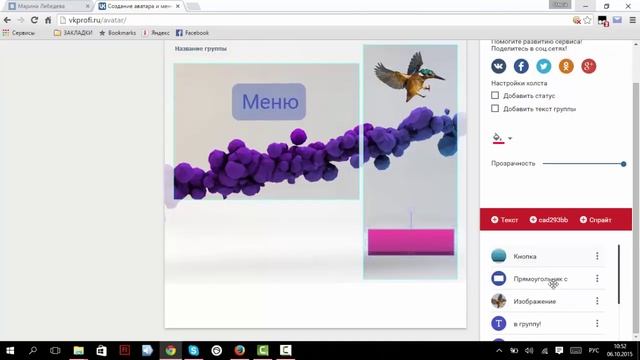Viewport: 640px width, 360px height.
Task: Switch the РУС input language indicator
Action: click(x=593, y=351)
